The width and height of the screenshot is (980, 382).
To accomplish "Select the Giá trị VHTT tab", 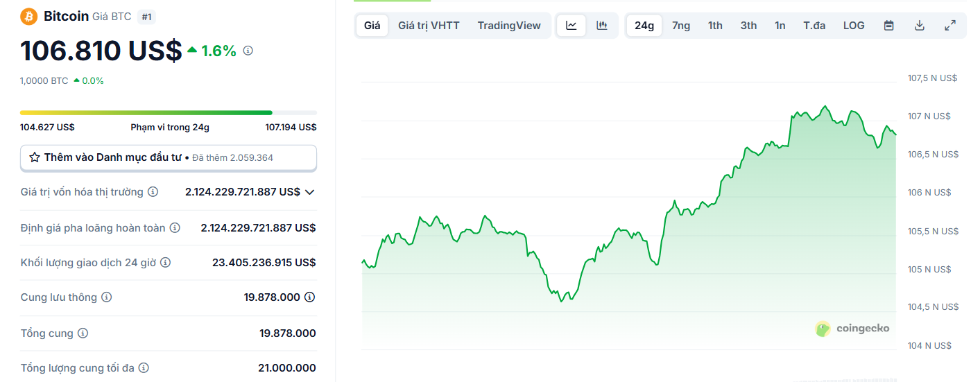I will (429, 26).
